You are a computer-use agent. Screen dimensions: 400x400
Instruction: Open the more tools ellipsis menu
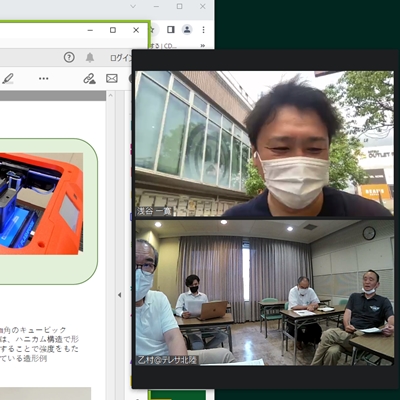[44, 79]
